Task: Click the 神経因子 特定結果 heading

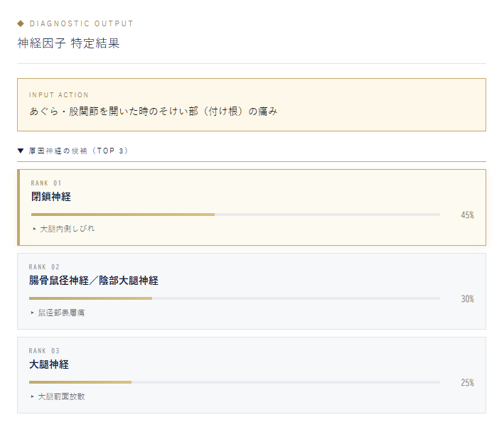Action: pyautogui.click(x=68, y=43)
